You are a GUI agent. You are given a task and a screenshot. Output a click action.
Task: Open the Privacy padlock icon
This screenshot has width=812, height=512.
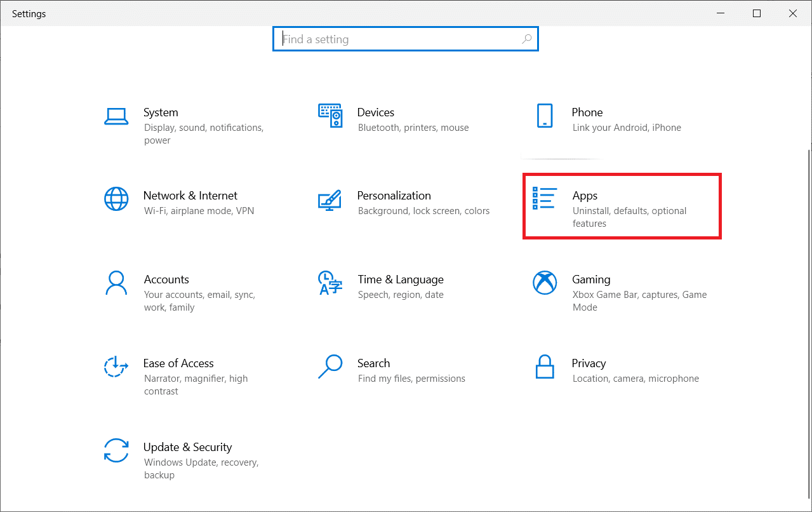tap(545, 367)
